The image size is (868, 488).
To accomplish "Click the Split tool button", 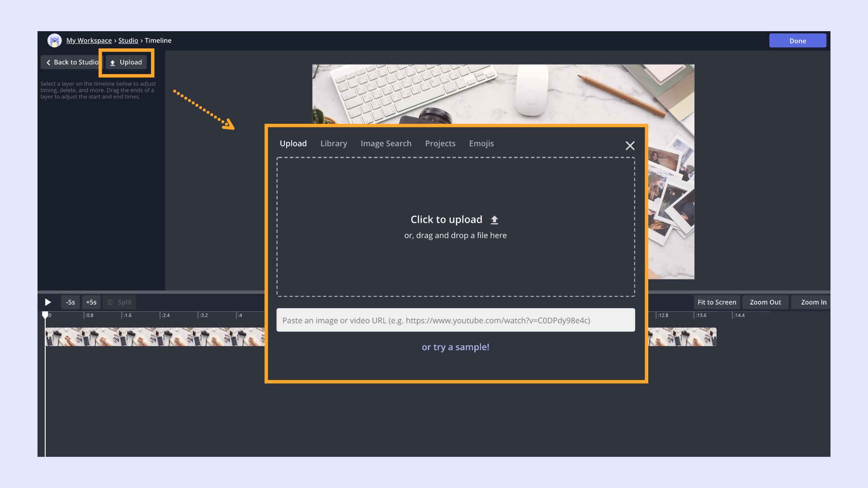I will pos(120,302).
